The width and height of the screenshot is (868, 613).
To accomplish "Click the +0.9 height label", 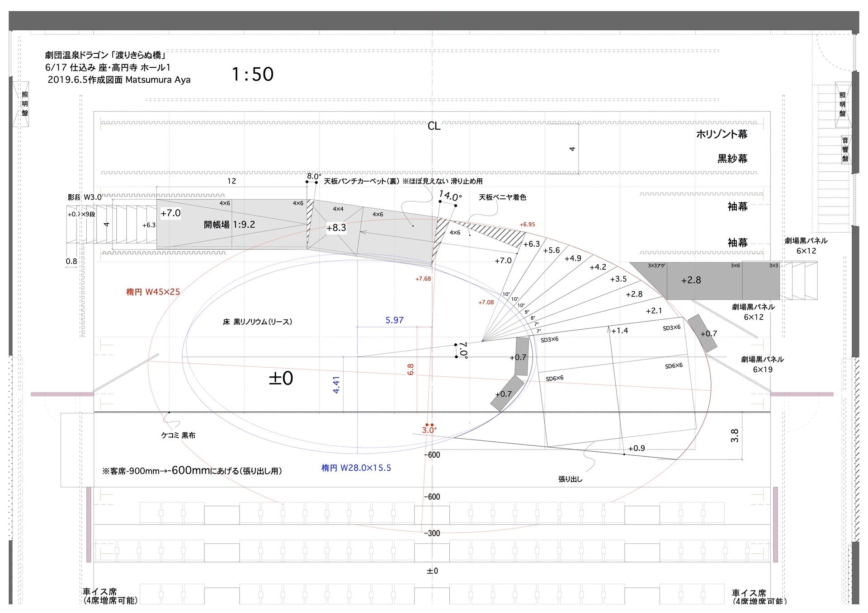I will click(x=637, y=448).
